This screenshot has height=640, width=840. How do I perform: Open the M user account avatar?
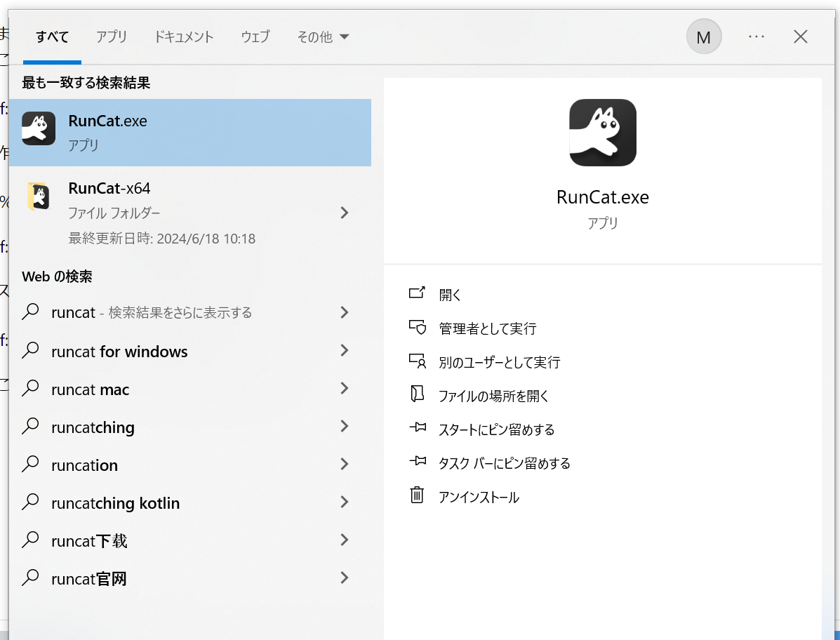pos(703,36)
